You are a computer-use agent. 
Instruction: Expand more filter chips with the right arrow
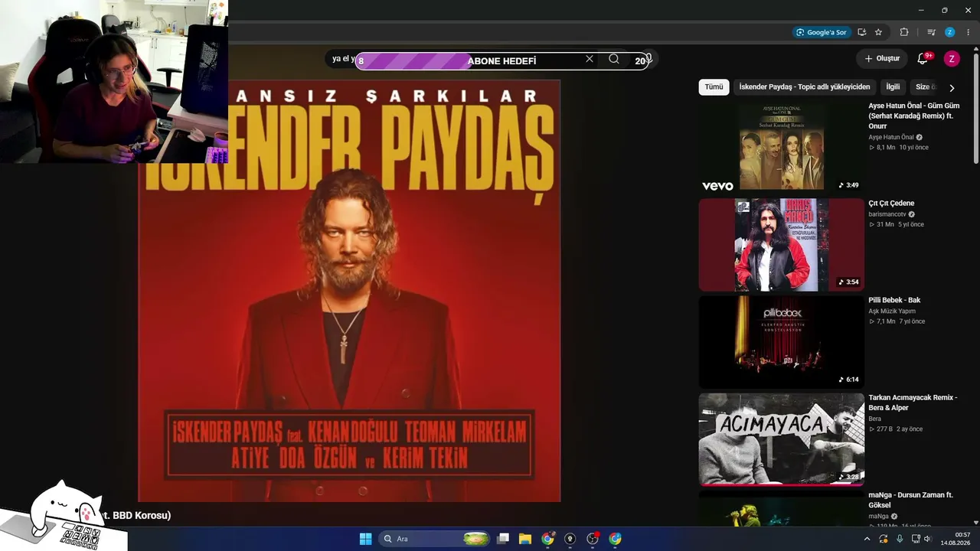(952, 88)
